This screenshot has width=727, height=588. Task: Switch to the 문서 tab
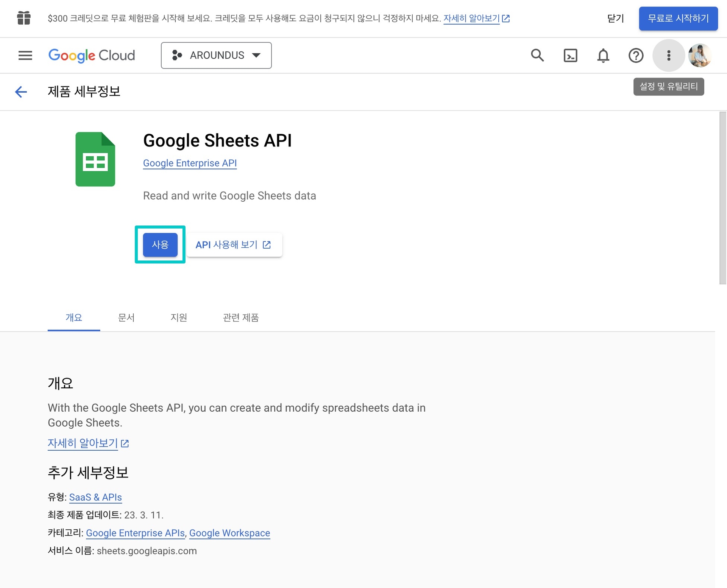click(x=126, y=317)
